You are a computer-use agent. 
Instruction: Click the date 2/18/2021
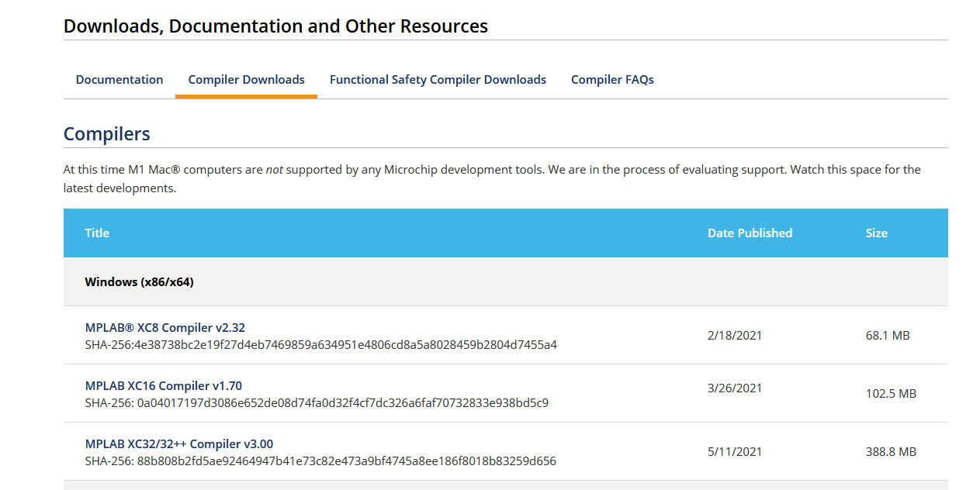click(x=735, y=336)
